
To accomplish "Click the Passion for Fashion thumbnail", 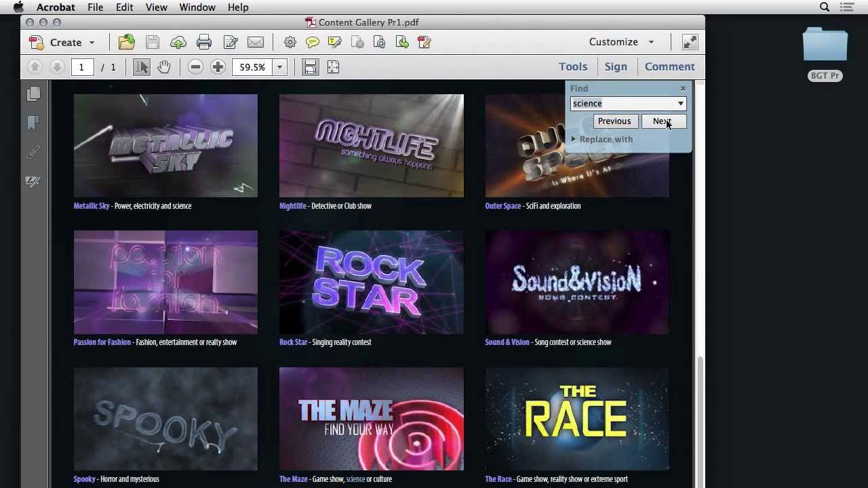I will point(165,282).
